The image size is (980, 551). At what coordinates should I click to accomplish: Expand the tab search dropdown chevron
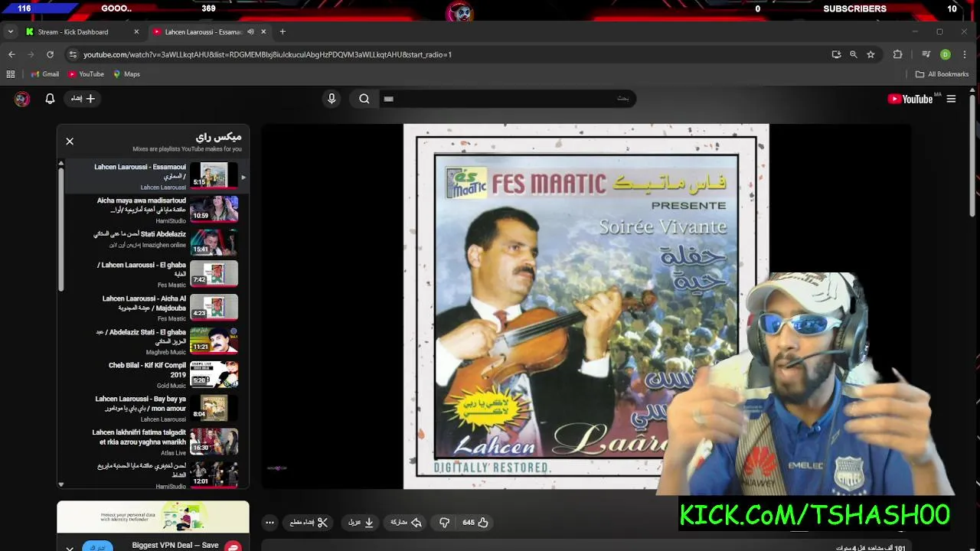(11, 32)
